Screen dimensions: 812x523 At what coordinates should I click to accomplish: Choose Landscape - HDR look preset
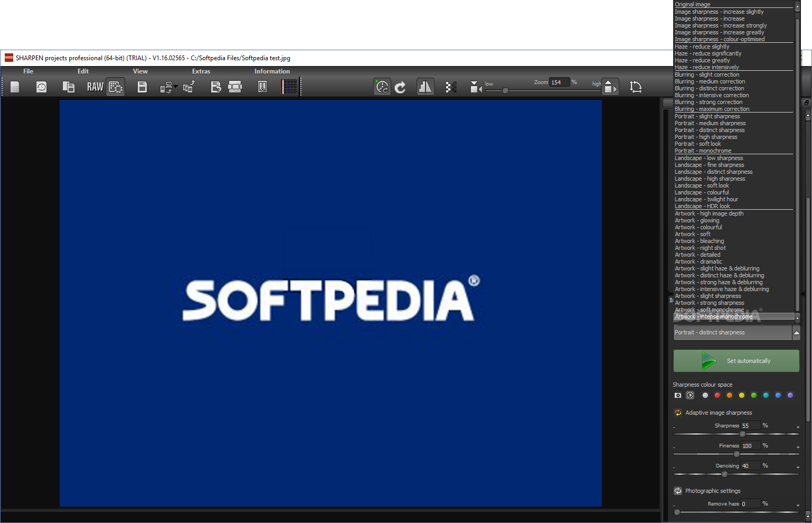point(733,206)
